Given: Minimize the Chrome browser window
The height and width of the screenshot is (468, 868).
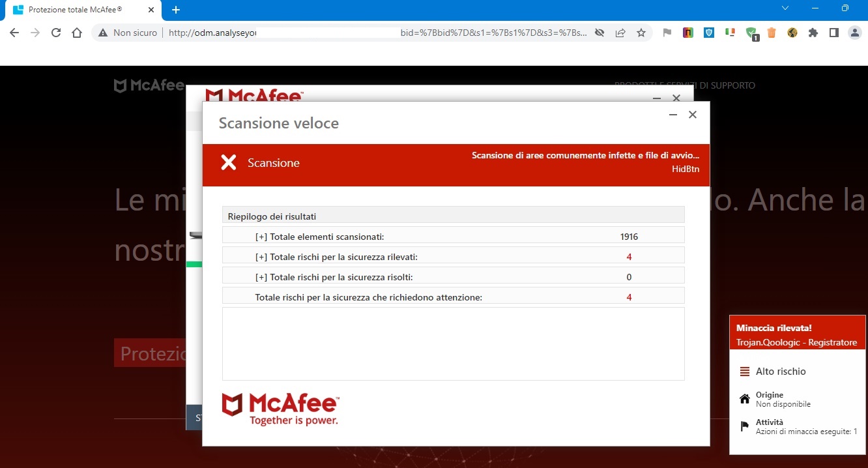Looking at the screenshot, I should point(815,8).
